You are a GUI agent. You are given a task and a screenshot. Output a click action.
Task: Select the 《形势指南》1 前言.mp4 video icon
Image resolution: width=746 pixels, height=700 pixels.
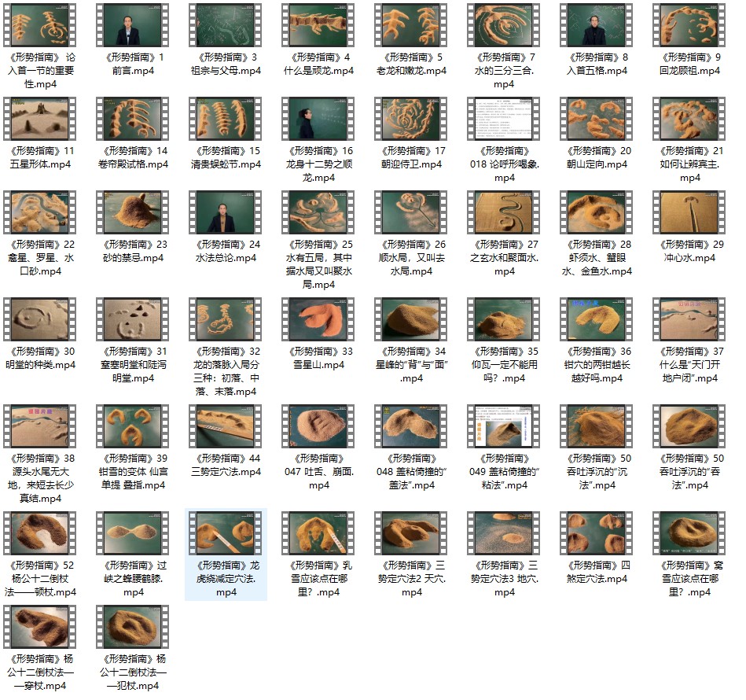(133, 25)
